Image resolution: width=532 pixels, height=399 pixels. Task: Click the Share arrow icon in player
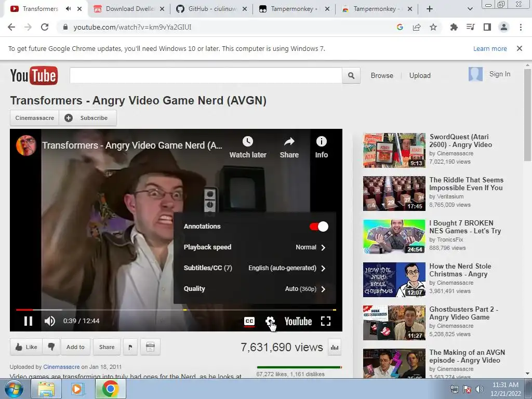pos(289,141)
